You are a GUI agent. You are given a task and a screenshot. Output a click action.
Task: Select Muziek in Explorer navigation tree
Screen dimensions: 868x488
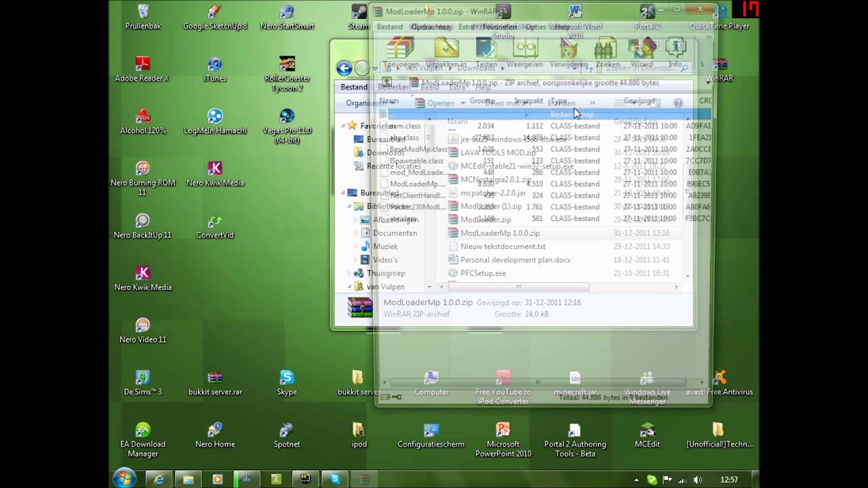coord(385,247)
